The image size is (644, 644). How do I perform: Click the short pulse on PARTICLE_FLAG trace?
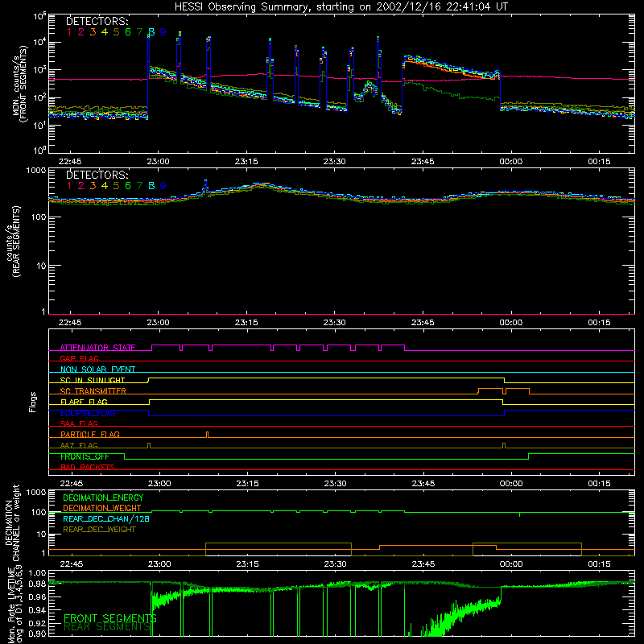pyautogui.click(x=207, y=435)
